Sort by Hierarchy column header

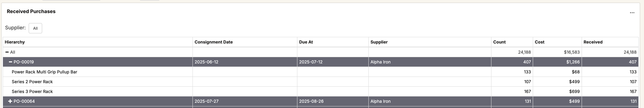[15, 42]
